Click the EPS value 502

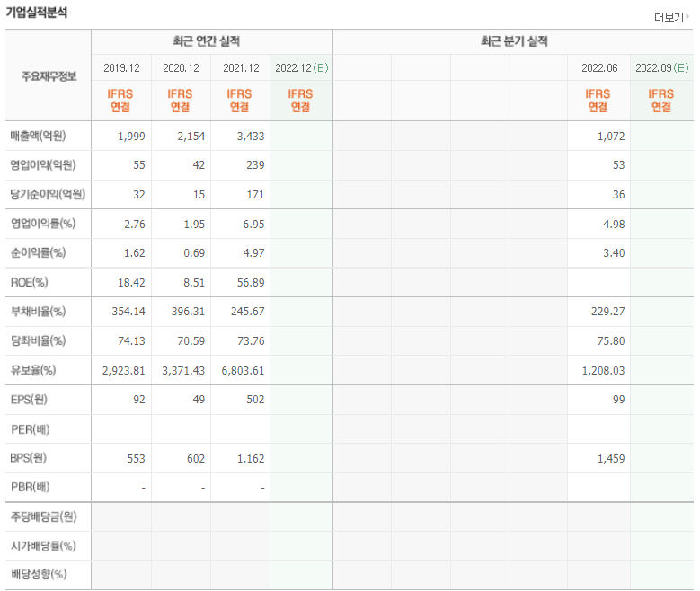pyautogui.click(x=255, y=400)
